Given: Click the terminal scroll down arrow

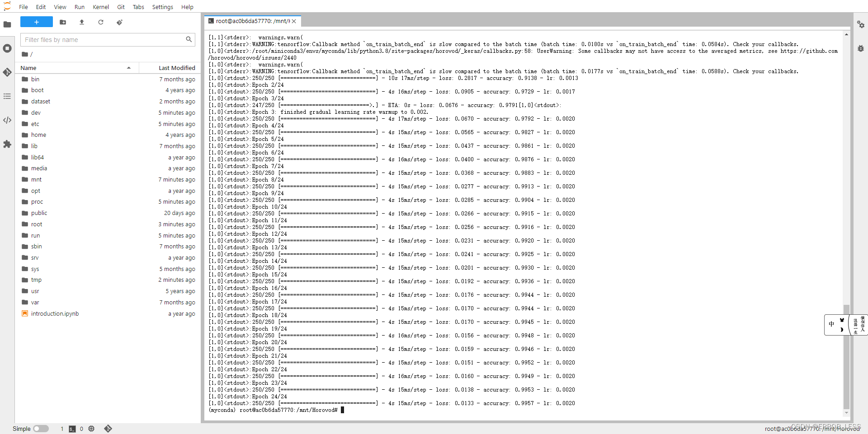Looking at the screenshot, I should 846,413.
